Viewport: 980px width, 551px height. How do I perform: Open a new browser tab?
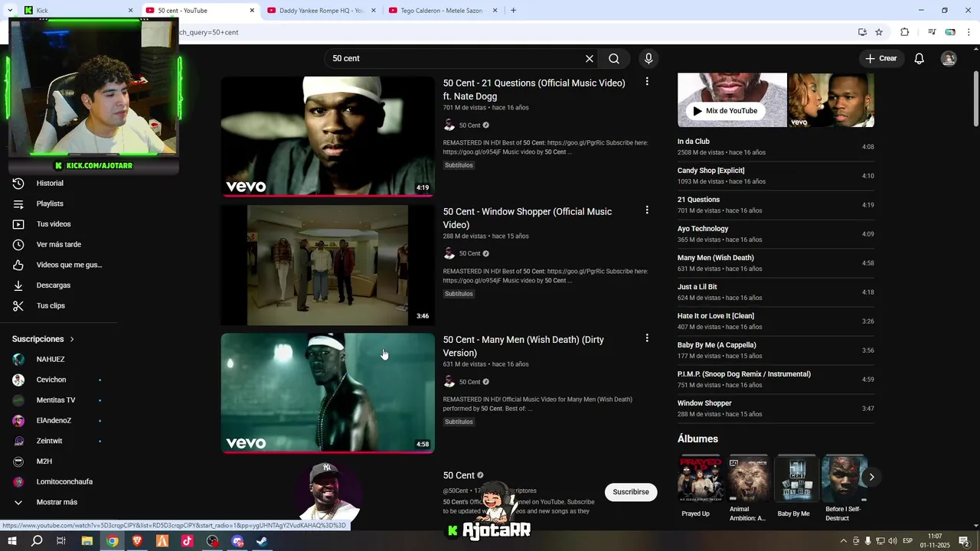tap(513, 11)
